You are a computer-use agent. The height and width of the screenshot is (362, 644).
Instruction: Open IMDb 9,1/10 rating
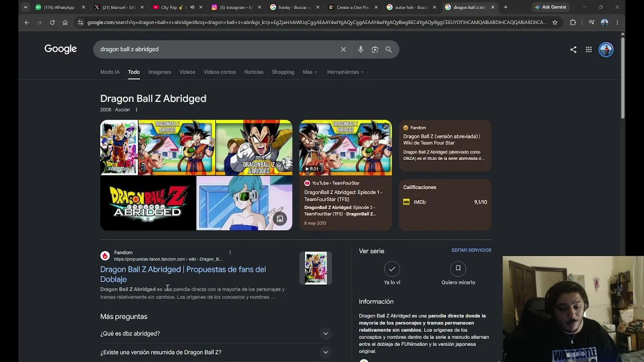click(x=445, y=202)
